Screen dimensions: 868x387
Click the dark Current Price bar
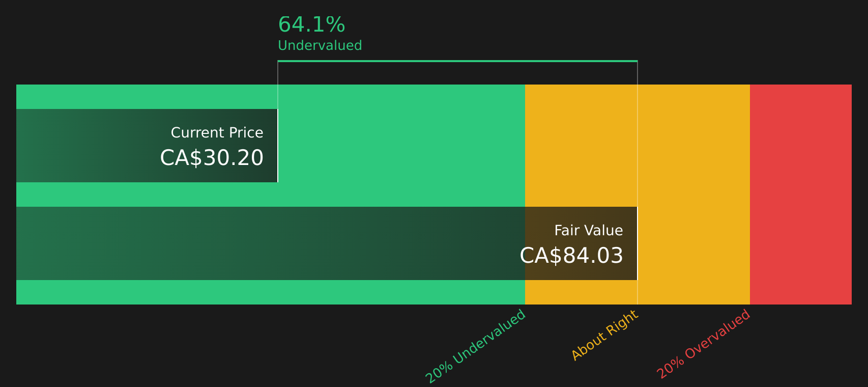(147, 146)
